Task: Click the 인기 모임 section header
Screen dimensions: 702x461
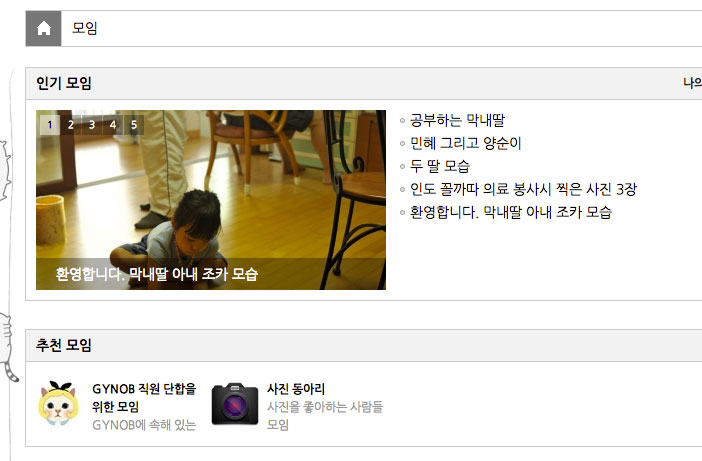Action: coord(64,83)
